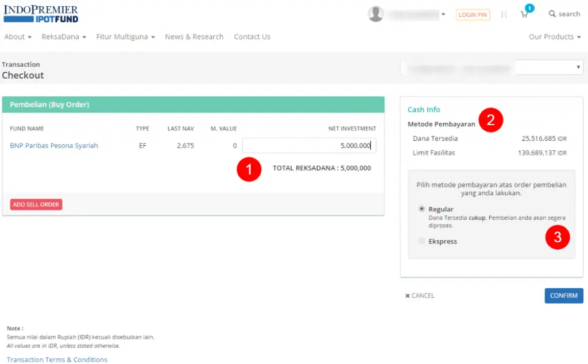Expand the Fitur Multiguna menu

point(126,37)
